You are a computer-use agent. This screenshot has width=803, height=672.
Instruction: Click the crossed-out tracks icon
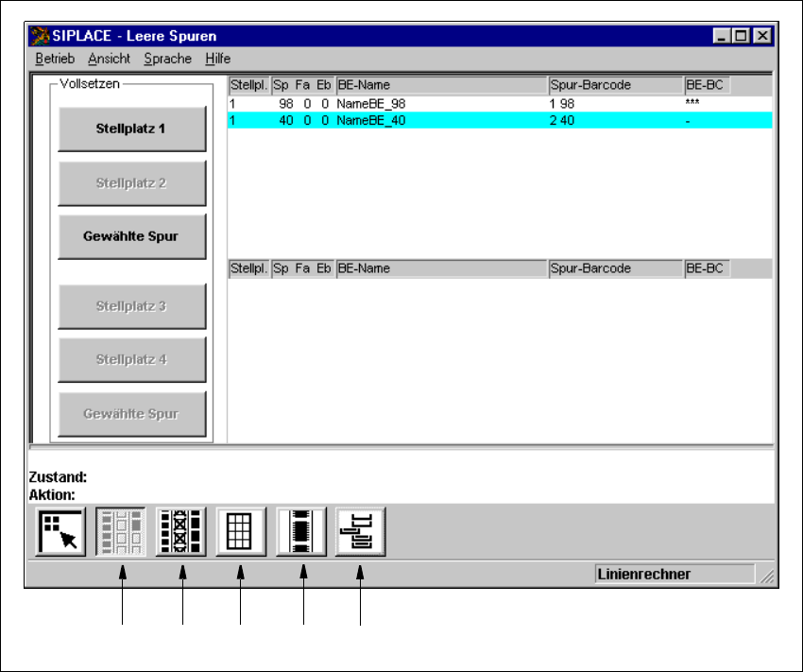(180, 532)
